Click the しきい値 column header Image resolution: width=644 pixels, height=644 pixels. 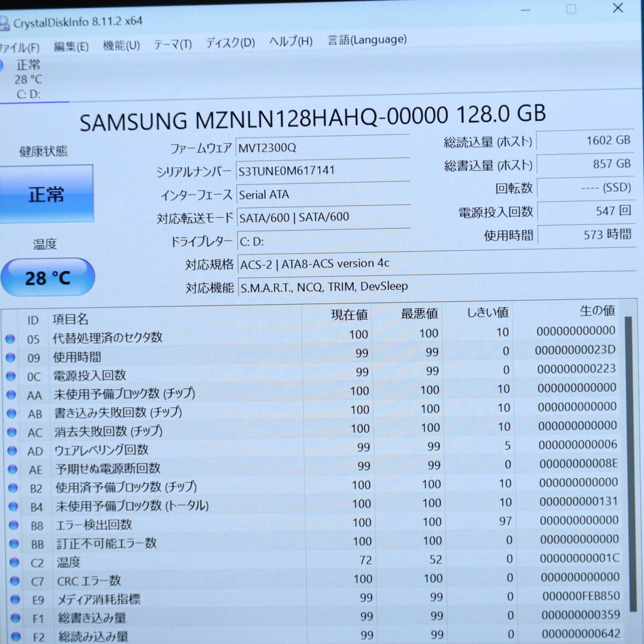[487, 312]
